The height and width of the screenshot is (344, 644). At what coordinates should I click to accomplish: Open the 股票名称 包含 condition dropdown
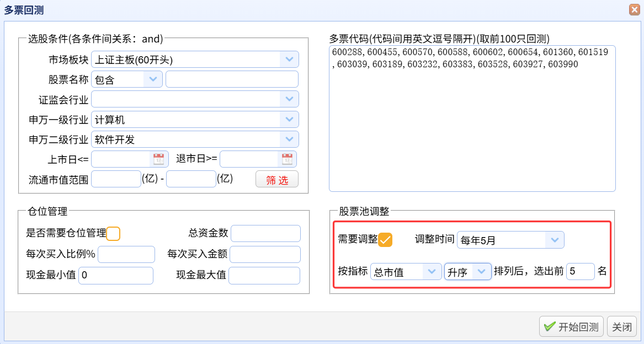click(127, 79)
